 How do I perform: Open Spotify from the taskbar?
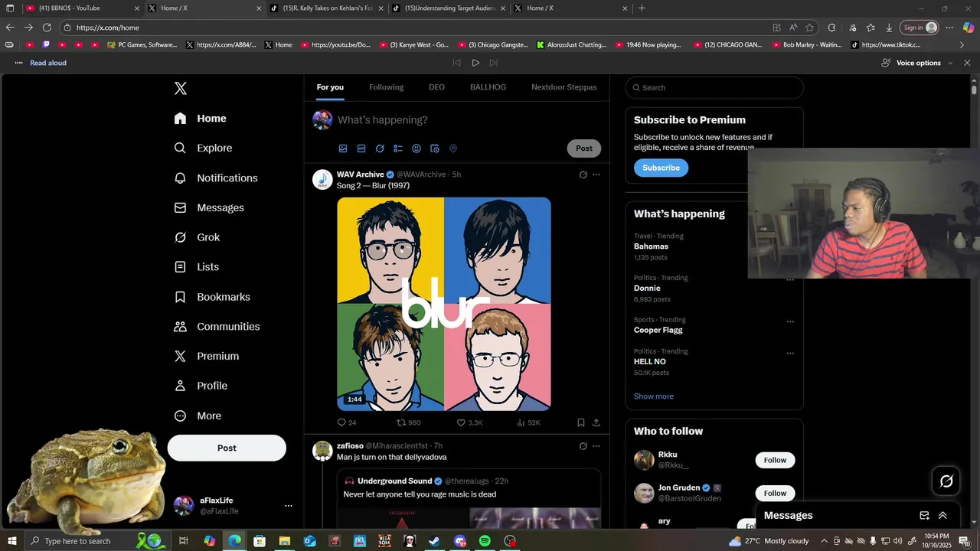[485, 541]
